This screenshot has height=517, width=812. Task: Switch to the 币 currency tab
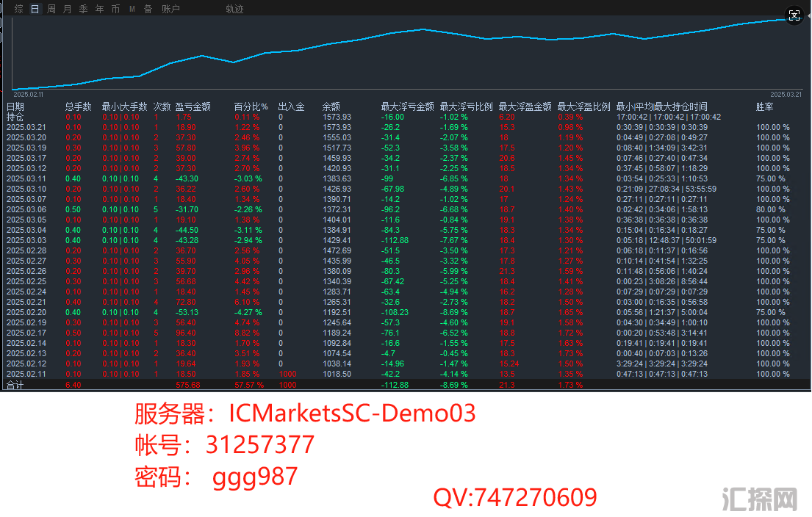tap(116, 10)
